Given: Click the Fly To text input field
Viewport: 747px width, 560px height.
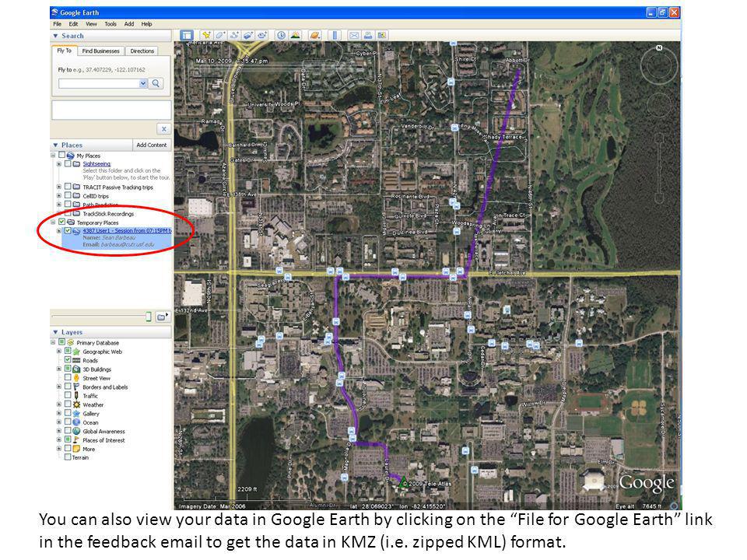Looking at the screenshot, I should click(x=99, y=83).
